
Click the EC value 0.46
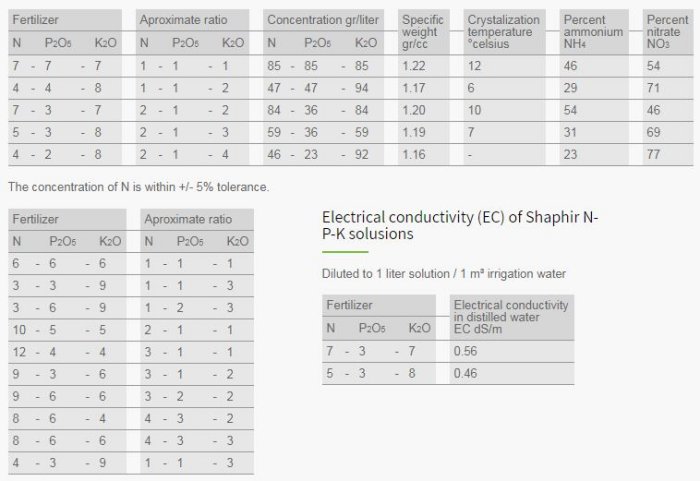click(465, 373)
